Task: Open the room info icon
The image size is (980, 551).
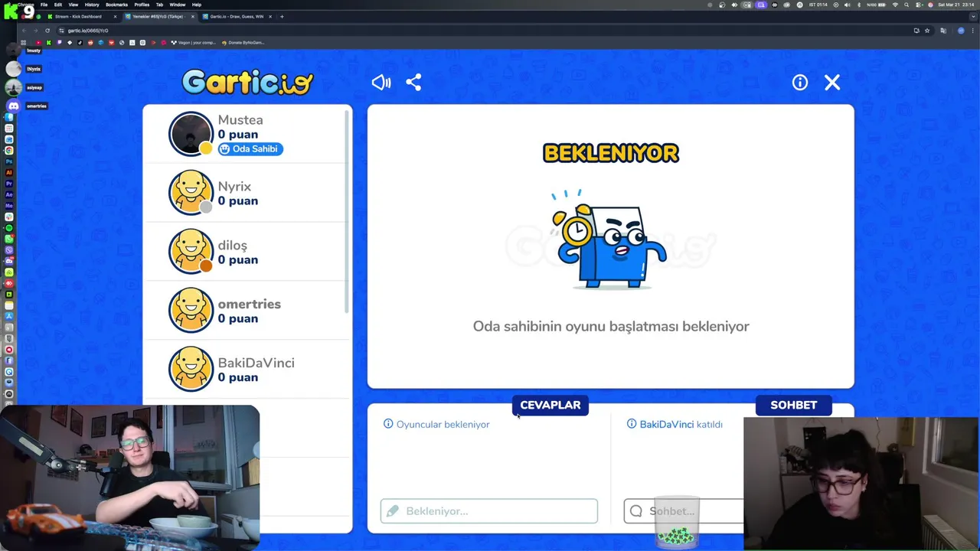Action: click(800, 83)
